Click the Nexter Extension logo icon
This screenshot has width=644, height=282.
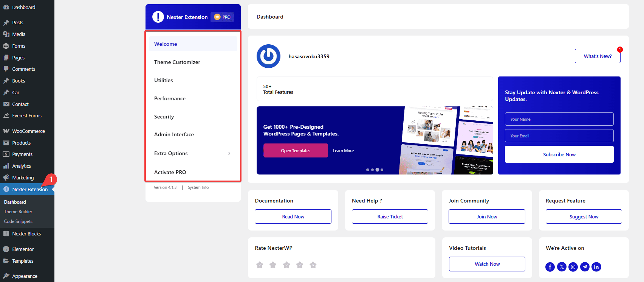coord(158,17)
